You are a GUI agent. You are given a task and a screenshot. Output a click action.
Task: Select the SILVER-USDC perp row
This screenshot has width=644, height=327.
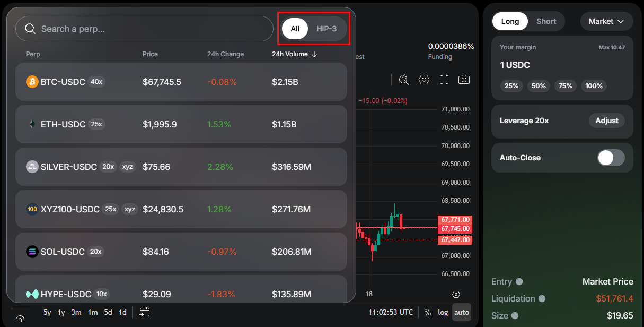181,167
